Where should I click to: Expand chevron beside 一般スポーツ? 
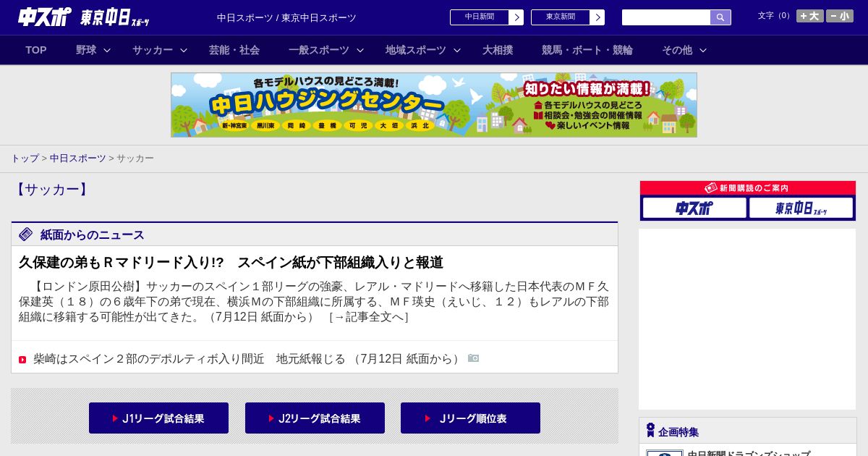coord(360,50)
